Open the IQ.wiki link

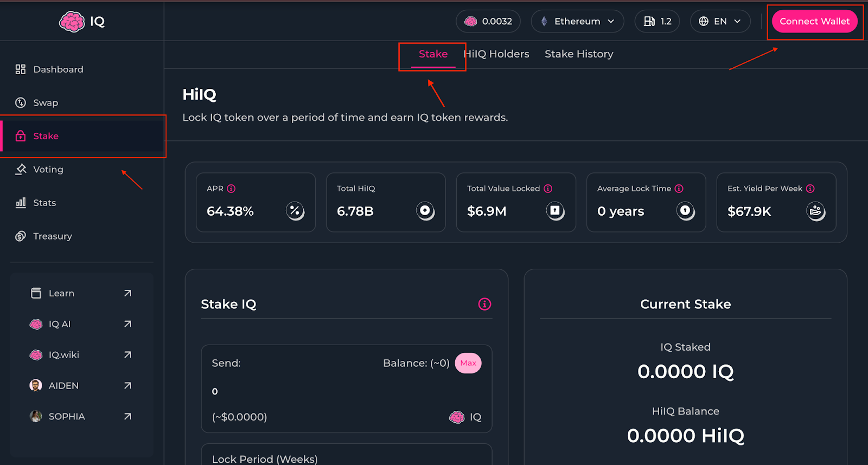tap(64, 355)
